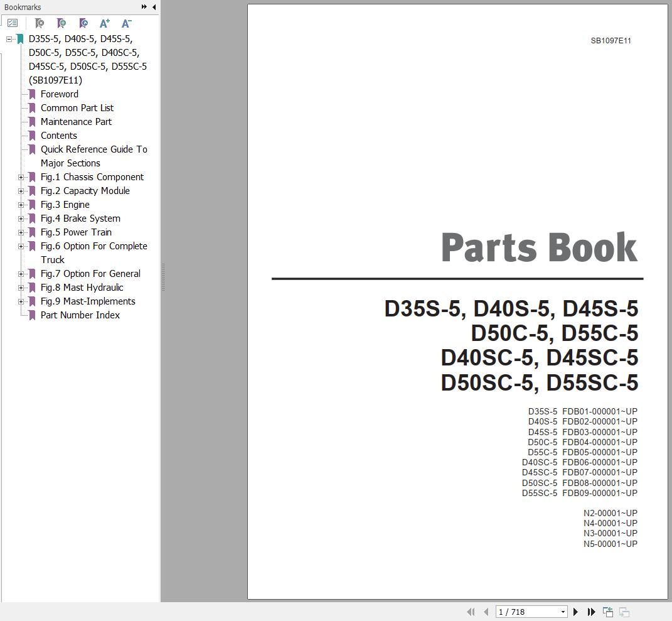This screenshot has width=672, height=621.
Task: Go to first page icon
Action: pos(471,612)
